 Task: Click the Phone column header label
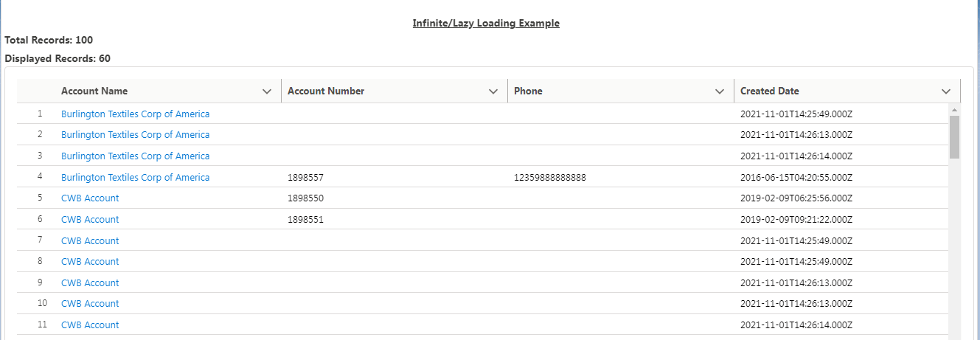[x=528, y=91]
